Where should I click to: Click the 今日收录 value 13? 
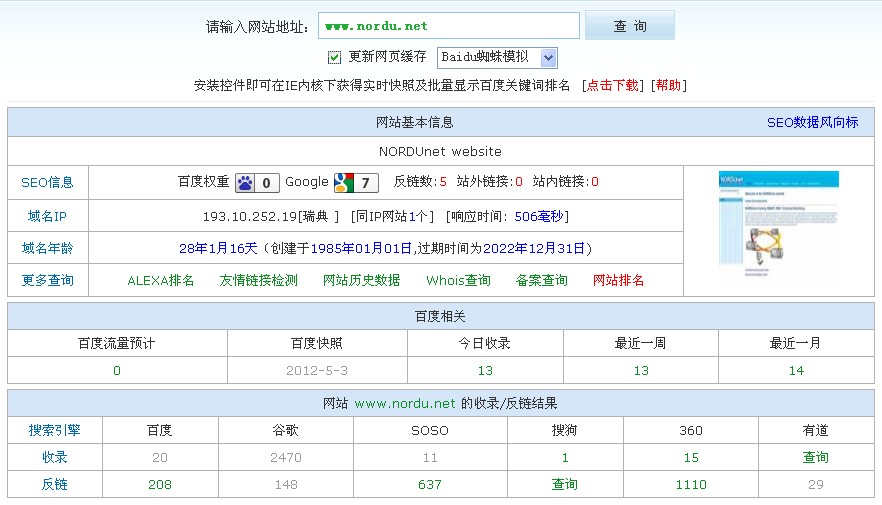coord(485,371)
